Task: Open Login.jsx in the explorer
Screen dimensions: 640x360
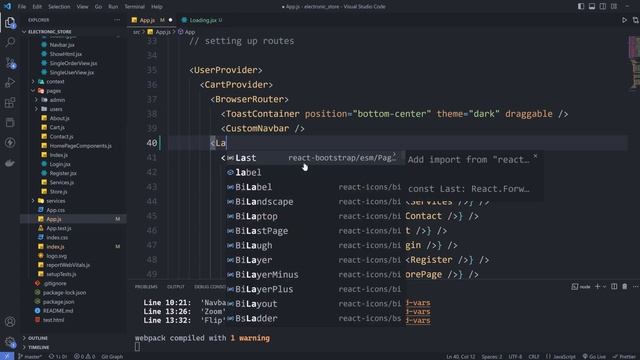Action: (x=60, y=164)
